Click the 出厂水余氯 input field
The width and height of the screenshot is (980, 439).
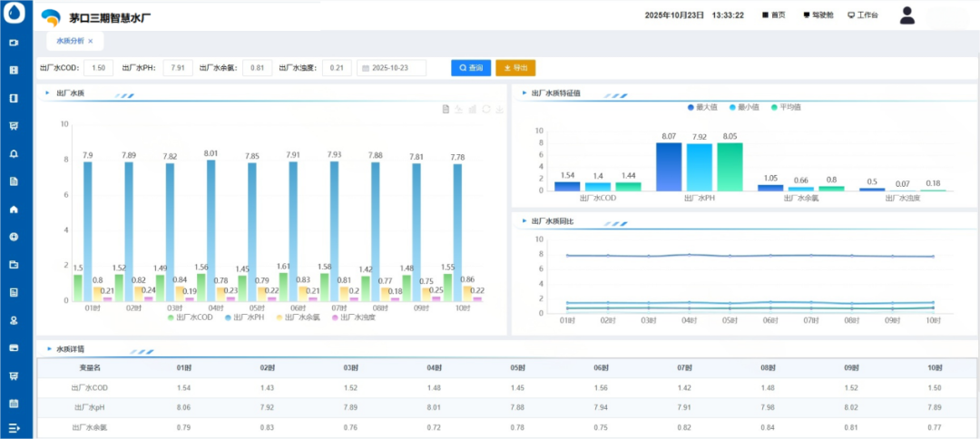pyautogui.click(x=257, y=67)
